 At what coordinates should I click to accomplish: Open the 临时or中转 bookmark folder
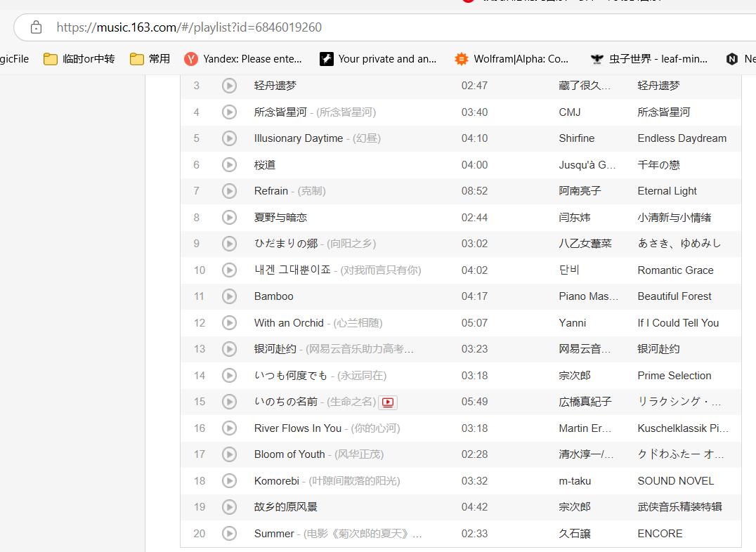(79, 59)
